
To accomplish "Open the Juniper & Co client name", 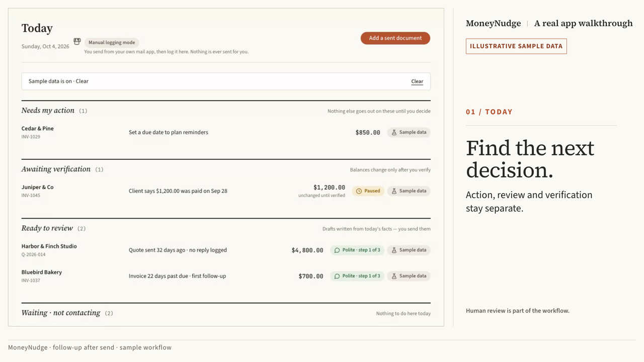I will coord(38,188).
